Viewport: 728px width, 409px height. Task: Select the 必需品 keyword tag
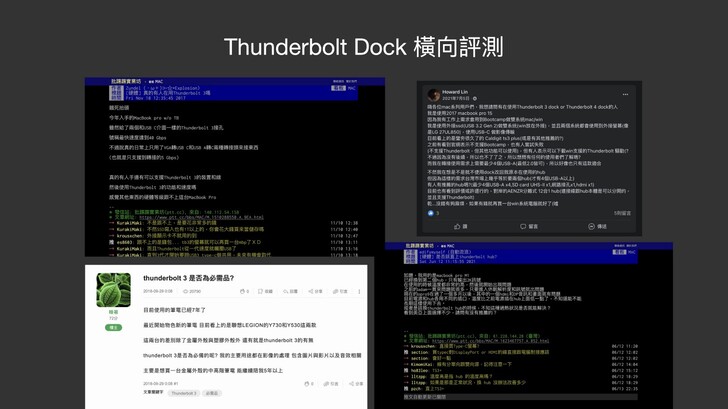pyautogui.click(x=212, y=393)
